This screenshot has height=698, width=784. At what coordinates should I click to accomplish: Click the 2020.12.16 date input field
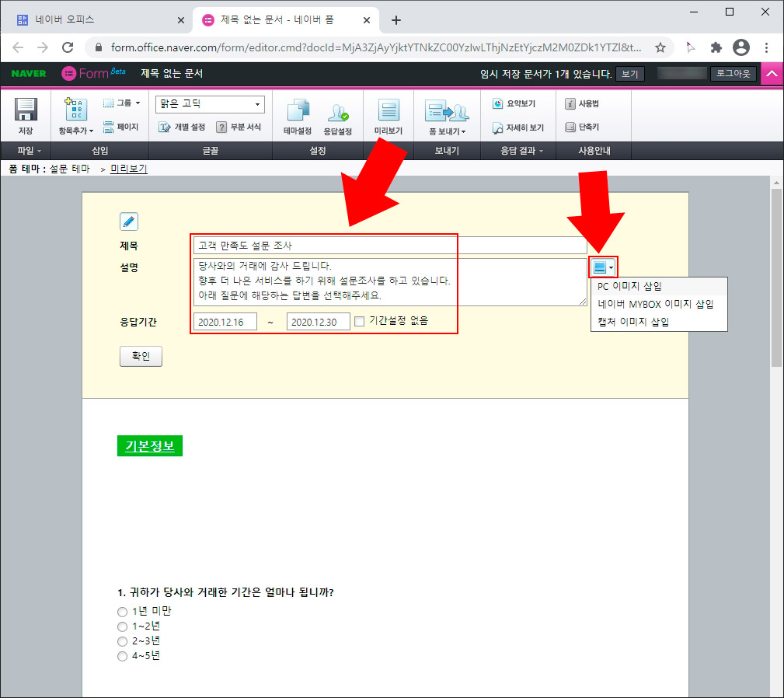(225, 319)
